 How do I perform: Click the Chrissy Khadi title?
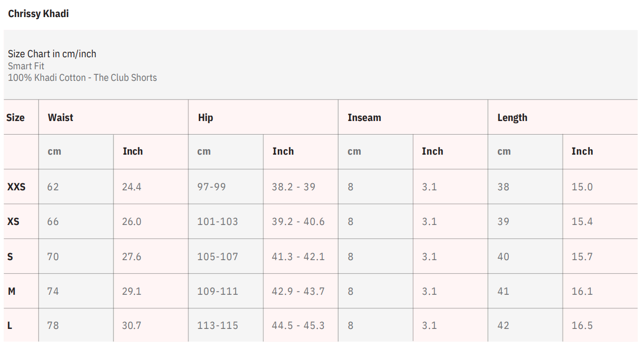pos(38,14)
